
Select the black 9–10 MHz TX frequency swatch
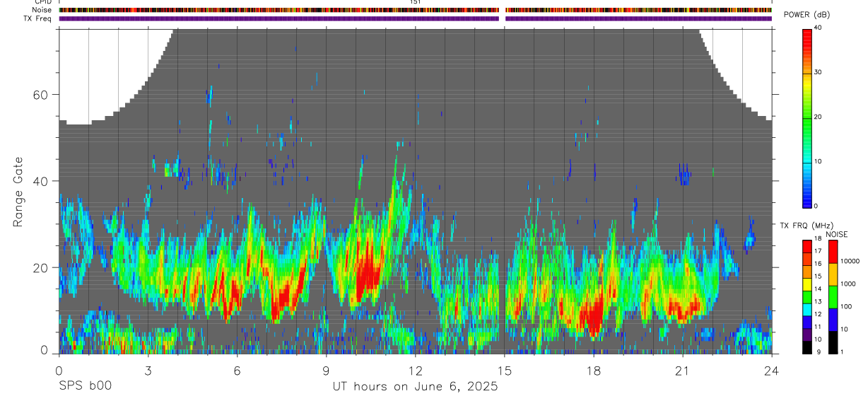coord(807,347)
